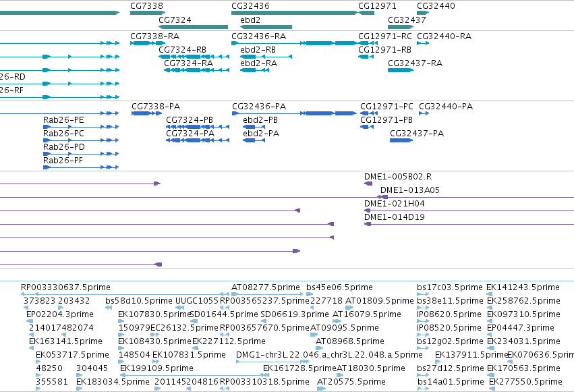Click the AT01809.5prime EST label
The image size is (574, 392).
[x=380, y=301]
